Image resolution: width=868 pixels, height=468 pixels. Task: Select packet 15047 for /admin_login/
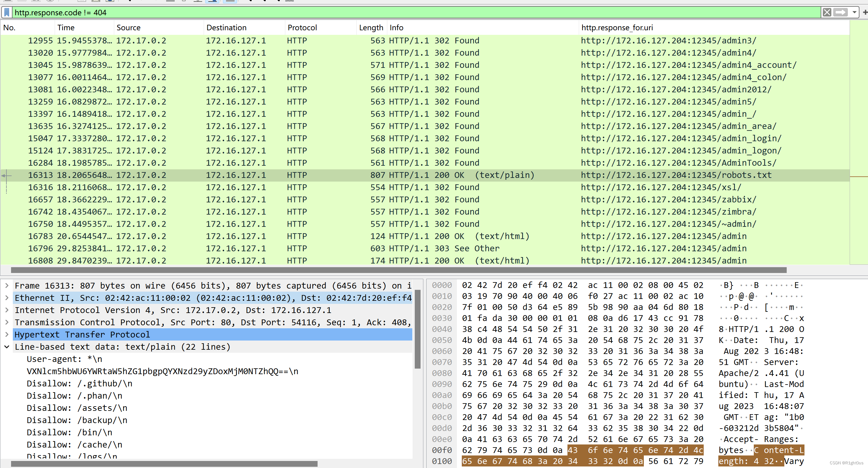pyautogui.click(x=425, y=138)
